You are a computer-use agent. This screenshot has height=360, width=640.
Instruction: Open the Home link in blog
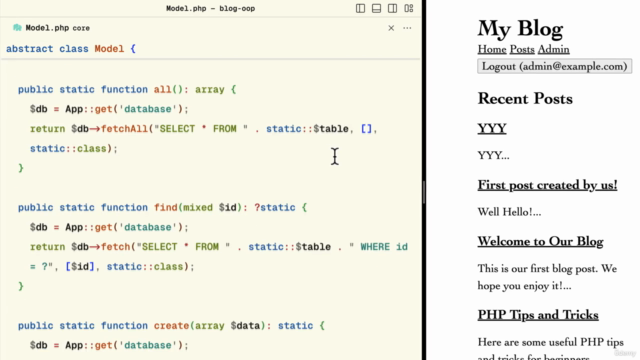pyautogui.click(x=492, y=49)
